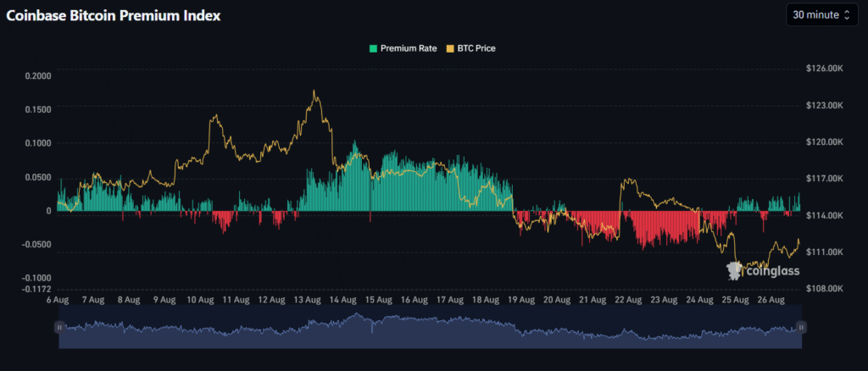Click the 6 Aug date label
This screenshot has width=868, height=371.
(x=57, y=300)
